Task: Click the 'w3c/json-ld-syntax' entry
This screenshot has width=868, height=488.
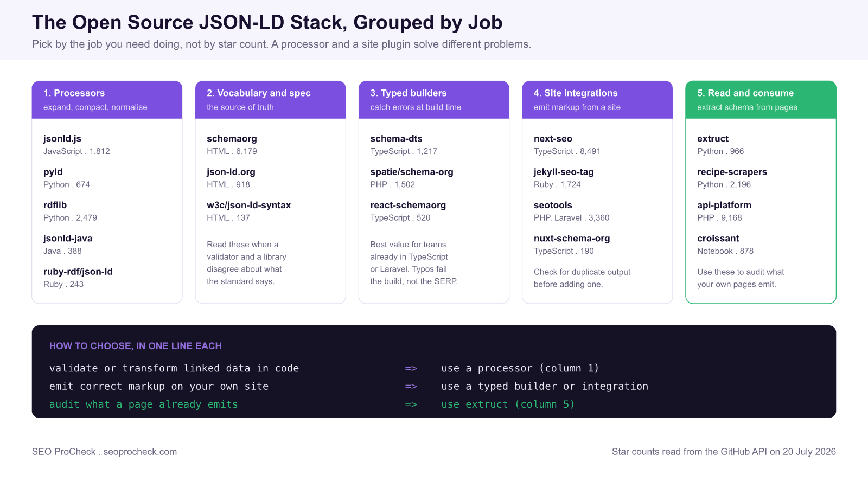Action: [249, 205]
